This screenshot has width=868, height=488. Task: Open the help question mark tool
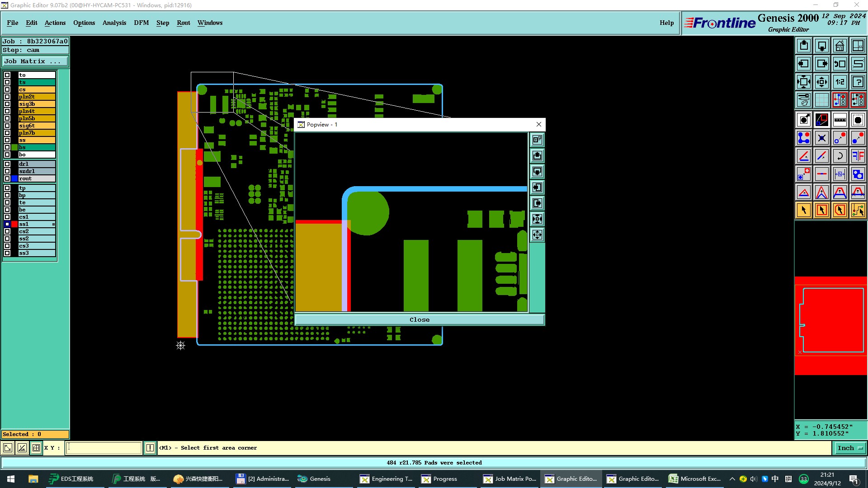click(x=858, y=82)
